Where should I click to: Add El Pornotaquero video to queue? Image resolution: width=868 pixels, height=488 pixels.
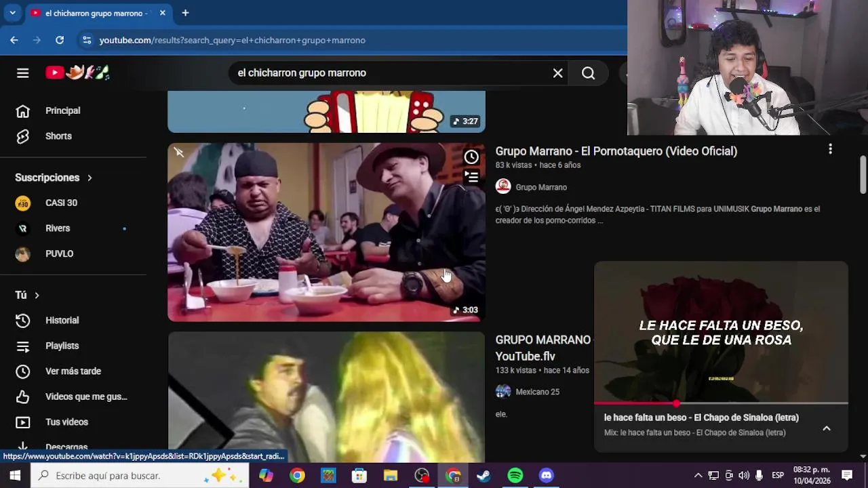pyautogui.click(x=471, y=177)
